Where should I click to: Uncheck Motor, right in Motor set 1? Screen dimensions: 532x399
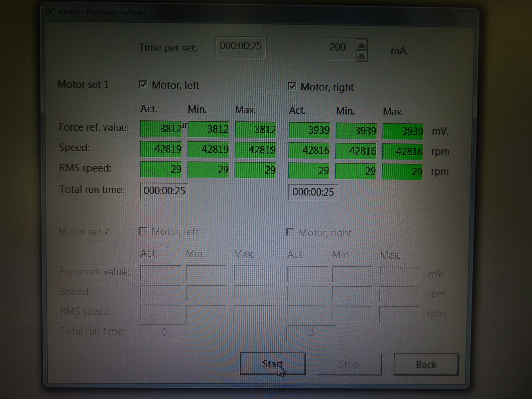pyautogui.click(x=292, y=86)
